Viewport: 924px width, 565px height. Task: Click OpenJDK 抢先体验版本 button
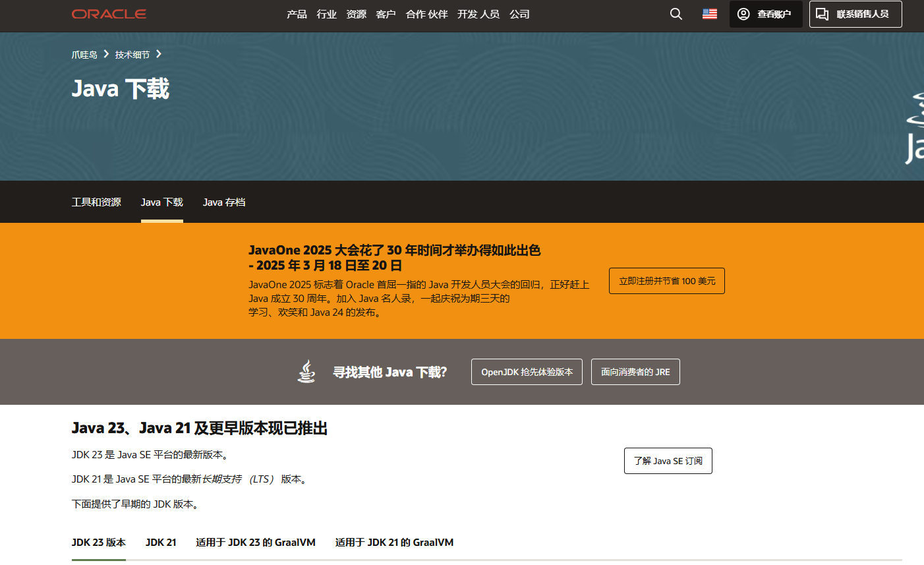coord(527,372)
